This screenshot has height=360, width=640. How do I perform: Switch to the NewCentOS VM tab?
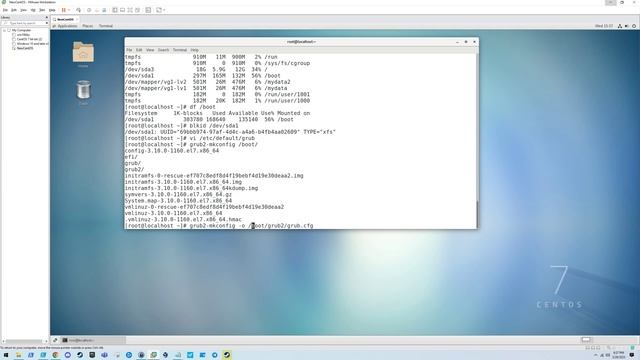(65, 19)
